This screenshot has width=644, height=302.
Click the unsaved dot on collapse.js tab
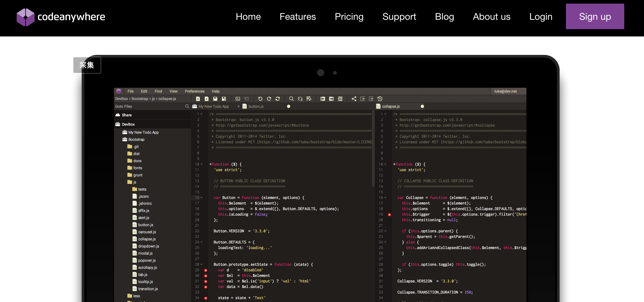coord(422,106)
